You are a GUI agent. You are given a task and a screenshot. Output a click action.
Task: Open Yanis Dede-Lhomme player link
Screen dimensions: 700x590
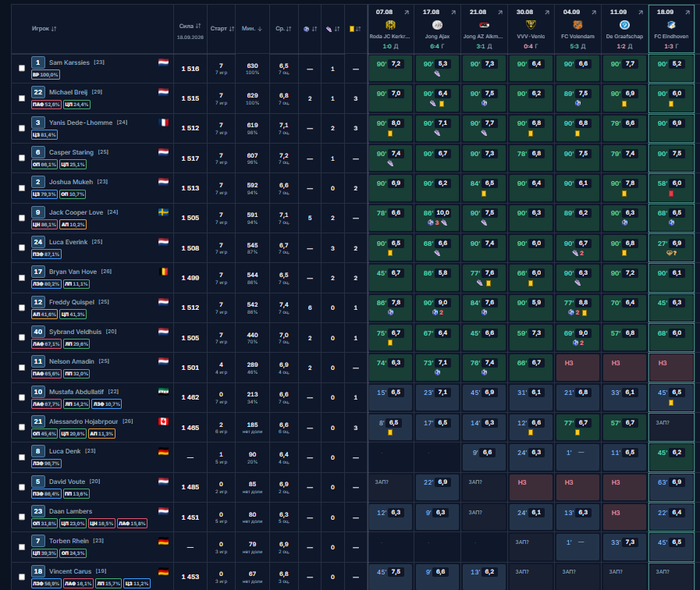tap(80, 122)
